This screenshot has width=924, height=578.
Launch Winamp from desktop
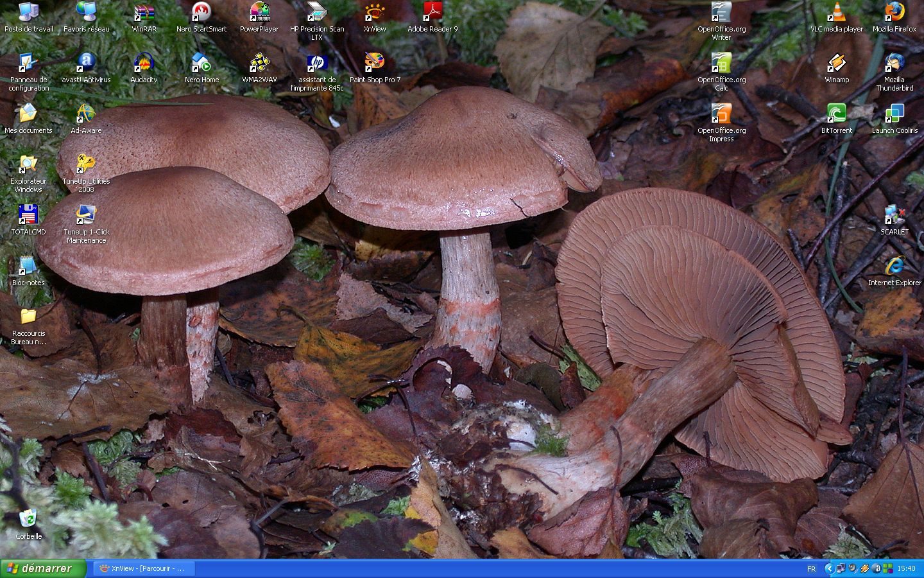pos(837,68)
